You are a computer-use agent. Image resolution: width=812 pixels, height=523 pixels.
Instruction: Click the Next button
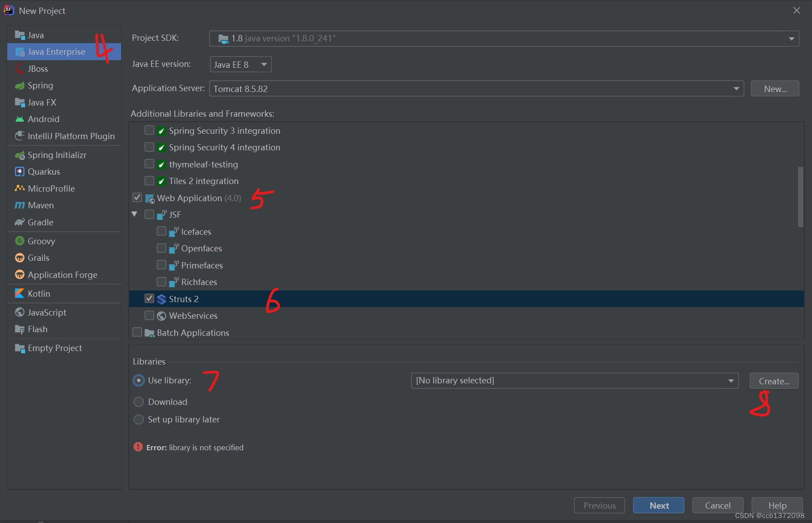(x=659, y=505)
